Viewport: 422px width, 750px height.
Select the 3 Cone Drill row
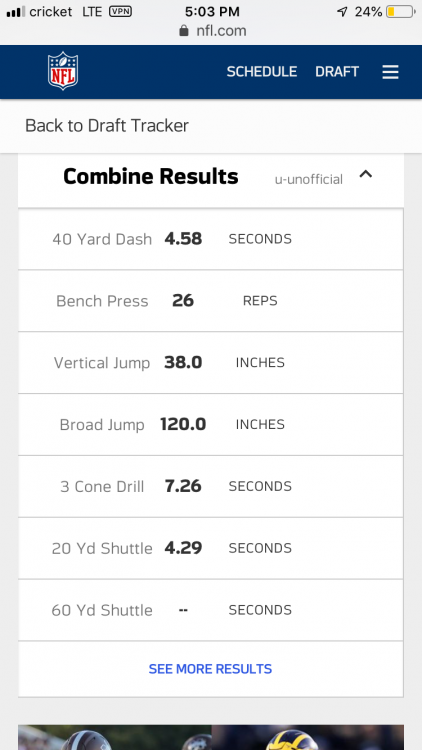(x=211, y=486)
